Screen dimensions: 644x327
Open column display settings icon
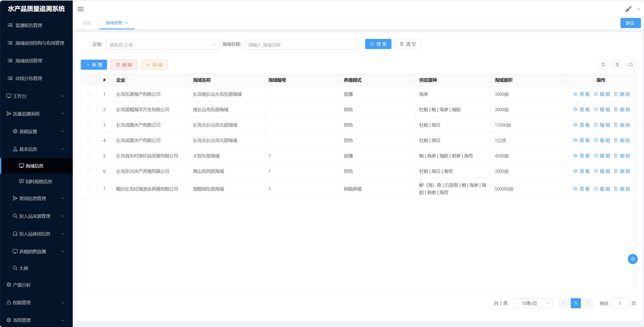(x=617, y=65)
